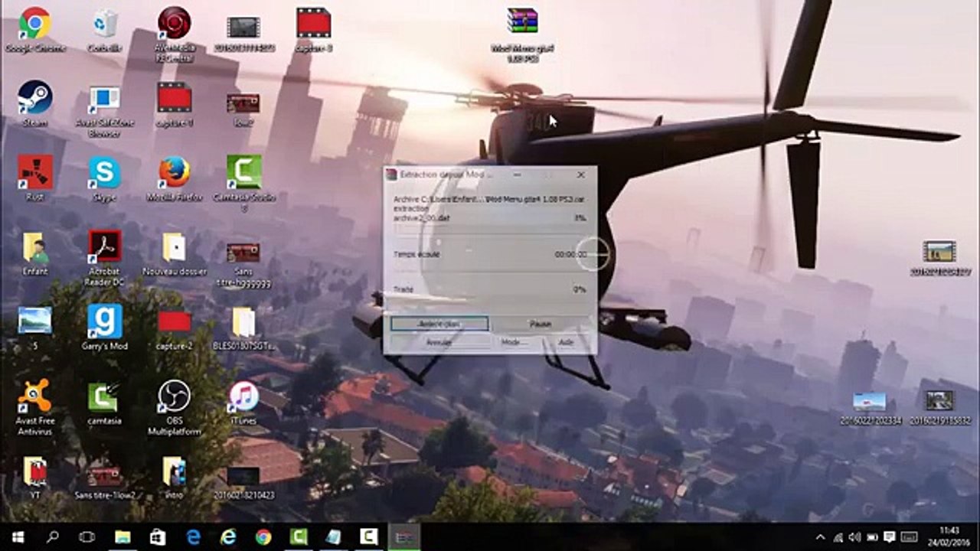Open the Nouveau dossier folder
This screenshot has width=980, height=551.
[x=175, y=253]
